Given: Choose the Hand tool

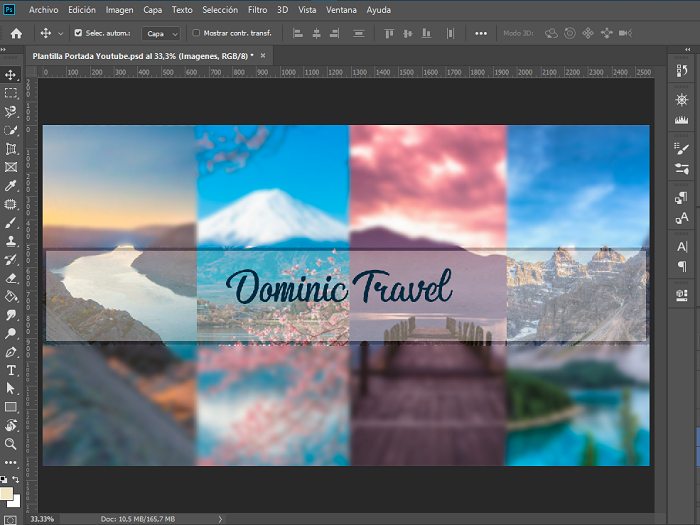Looking at the screenshot, I should click(x=10, y=425).
